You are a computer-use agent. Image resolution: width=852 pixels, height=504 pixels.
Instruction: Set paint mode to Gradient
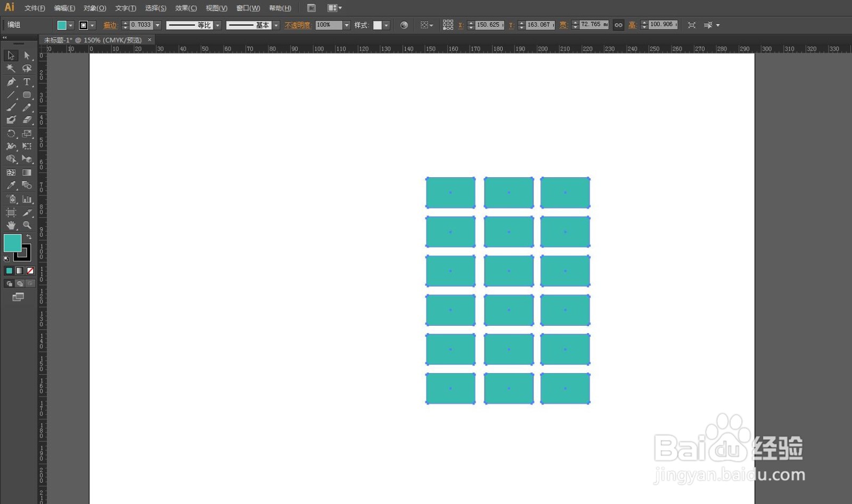click(20, 271)
